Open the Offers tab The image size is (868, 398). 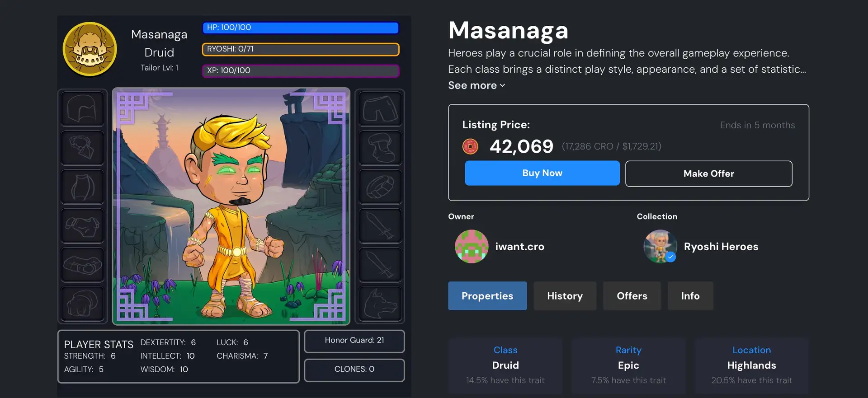click(x=632, y=296)
